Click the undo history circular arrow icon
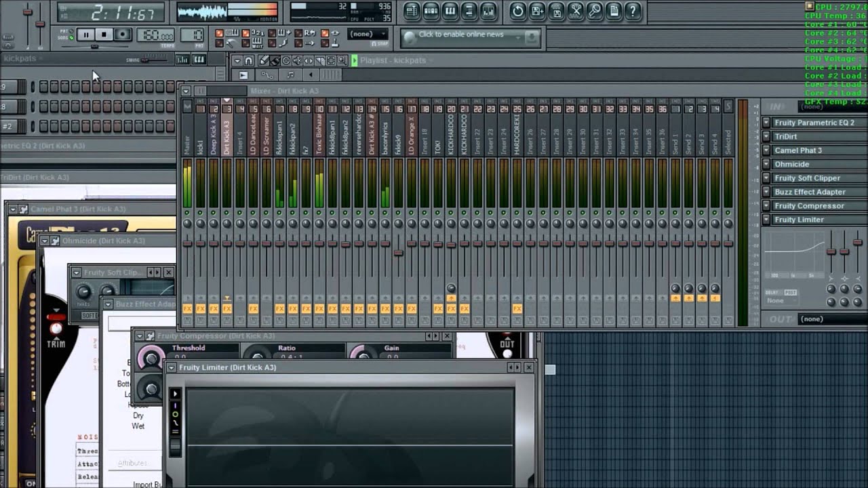Image resolution: width=868 pixels, height=488 pixels. coord(518,11)
